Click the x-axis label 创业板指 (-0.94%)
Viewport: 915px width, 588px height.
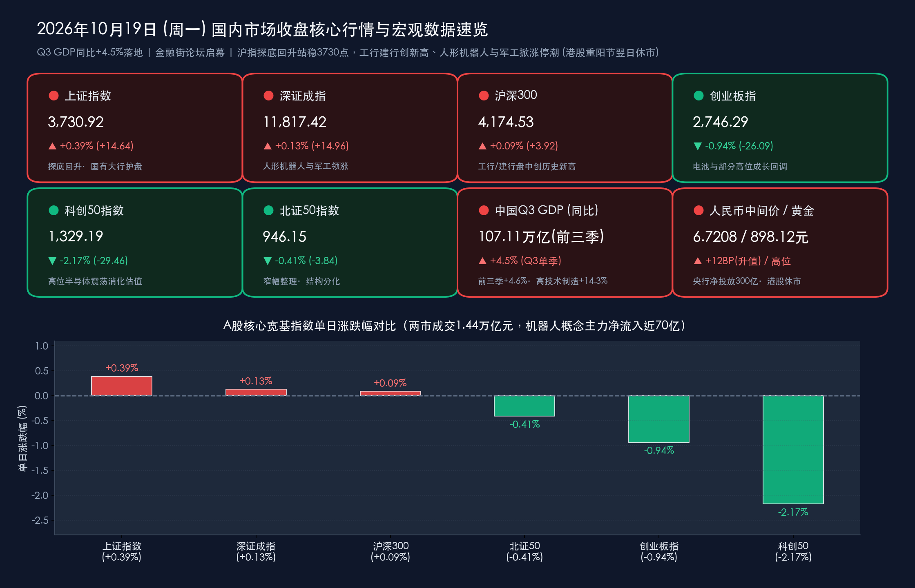pyautogui.click(x=659, y=552)
